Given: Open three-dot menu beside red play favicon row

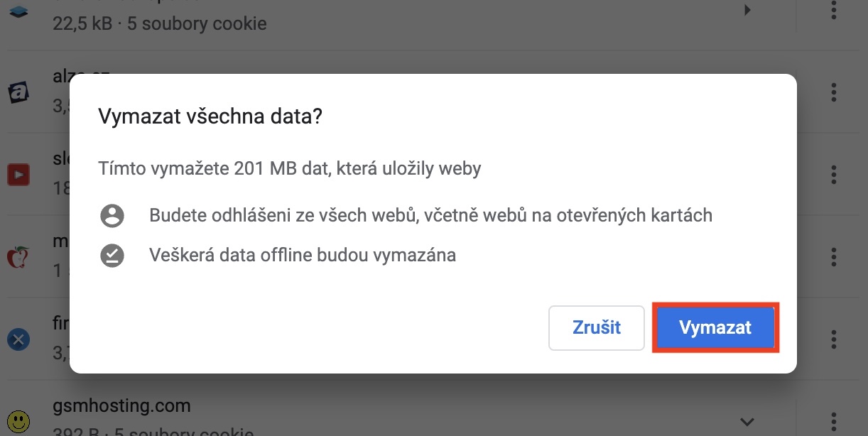Looking at the screenshot, I should pos(834,174).
